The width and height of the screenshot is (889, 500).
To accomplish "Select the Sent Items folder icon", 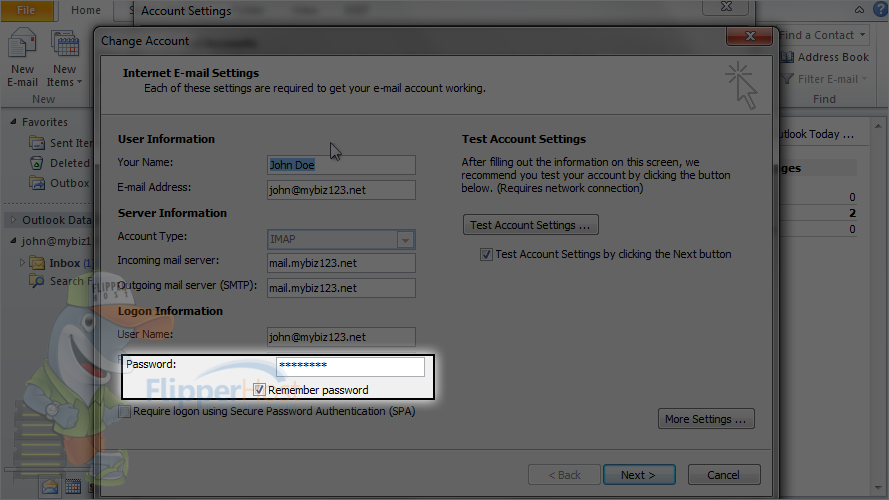I will tap(37, 143).
